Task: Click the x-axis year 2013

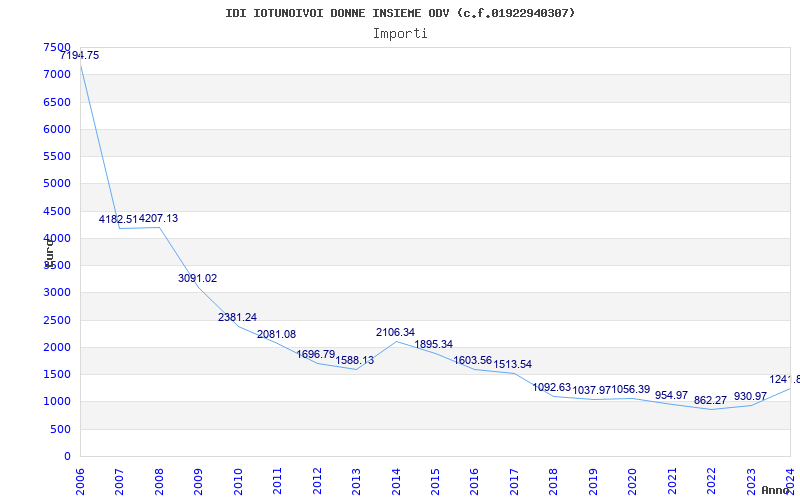Action: (x=356, y=482)
